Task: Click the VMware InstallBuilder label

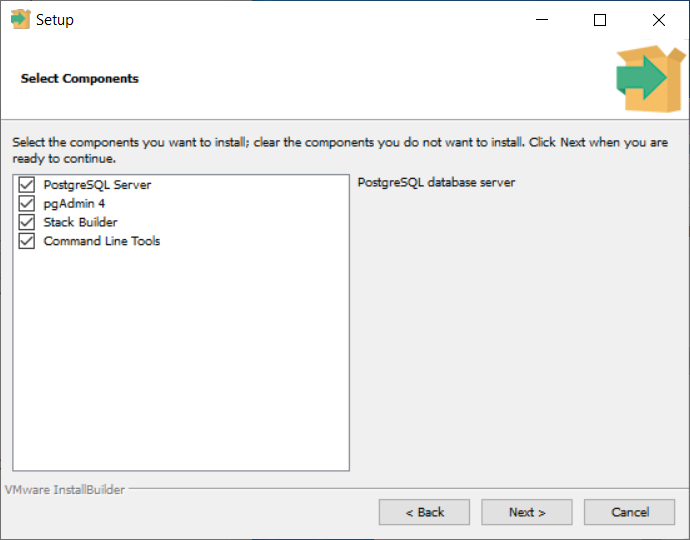Action: [65, 490]
